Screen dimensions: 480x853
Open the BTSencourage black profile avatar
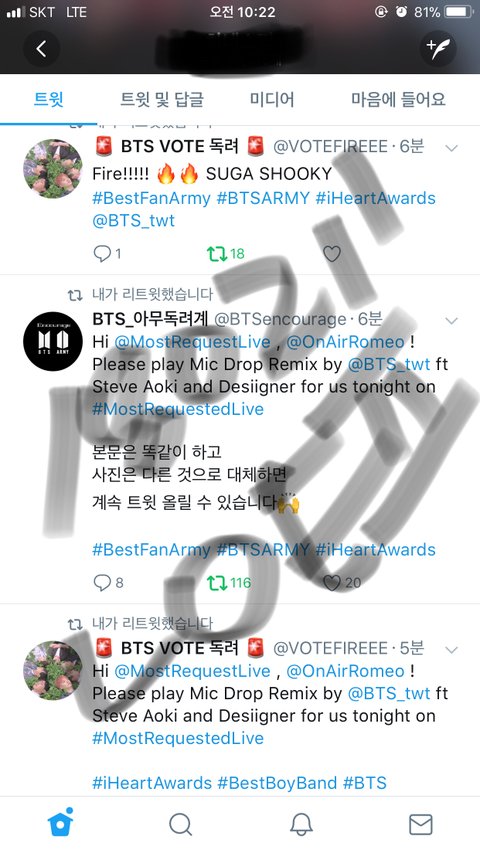point(53,341)
